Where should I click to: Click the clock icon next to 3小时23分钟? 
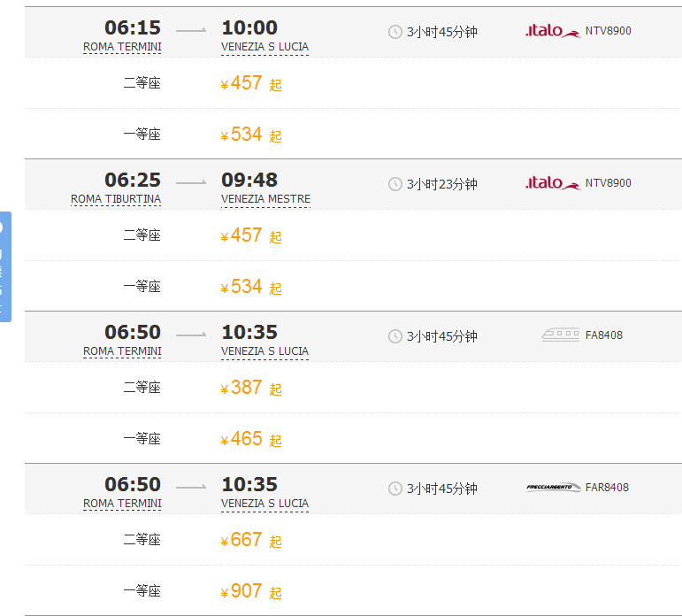[x=395, y=184]
